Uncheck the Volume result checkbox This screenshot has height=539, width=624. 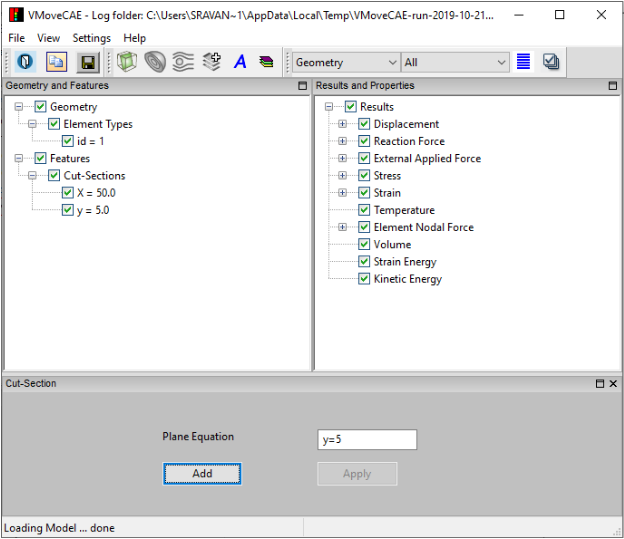pos(364,244)
